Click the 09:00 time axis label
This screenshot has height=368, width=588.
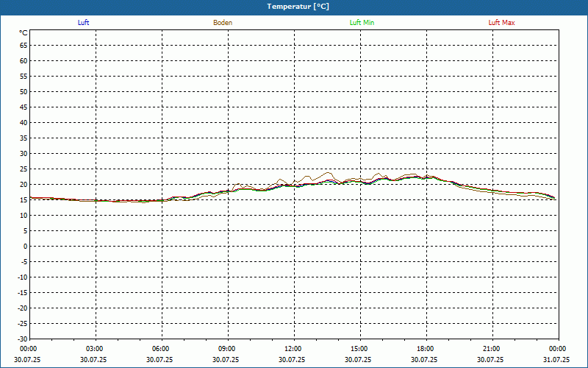click(x=227, y=349)
